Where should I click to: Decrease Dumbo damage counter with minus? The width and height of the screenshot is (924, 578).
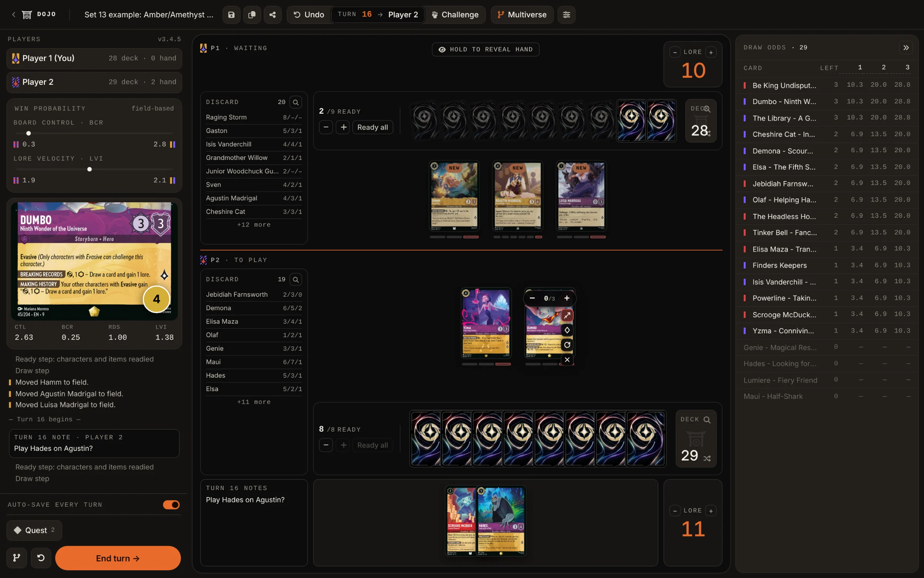pyautogui.click(x=532, y=298)
